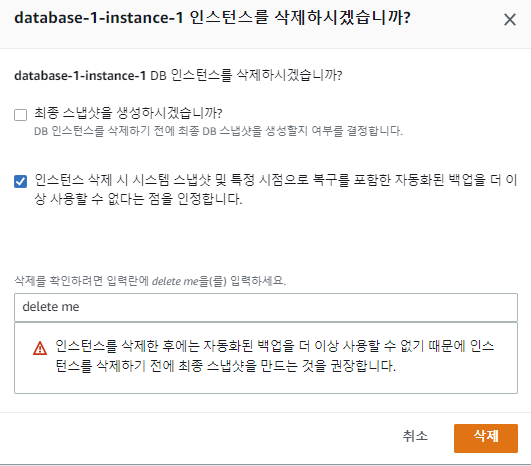Click the DB 인스턴스를 삭제하시겠습니까? question text

coord(246,75)
